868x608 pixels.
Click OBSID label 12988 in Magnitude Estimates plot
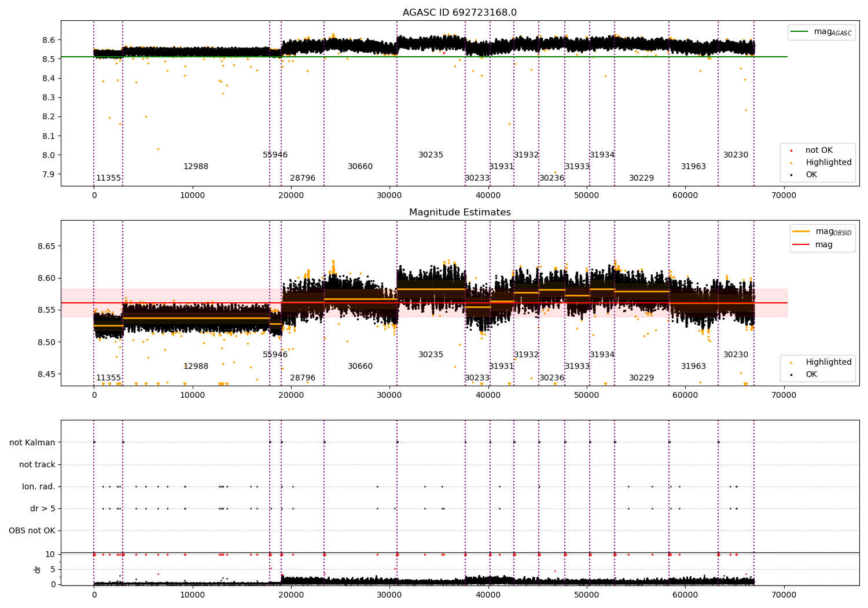196,367
